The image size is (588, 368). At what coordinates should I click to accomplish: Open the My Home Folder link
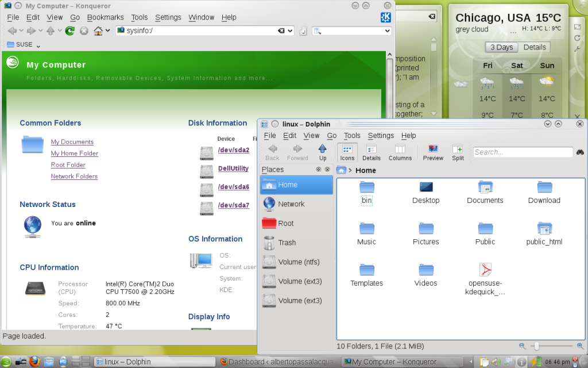pyautogui.click(x=75, y=153)
